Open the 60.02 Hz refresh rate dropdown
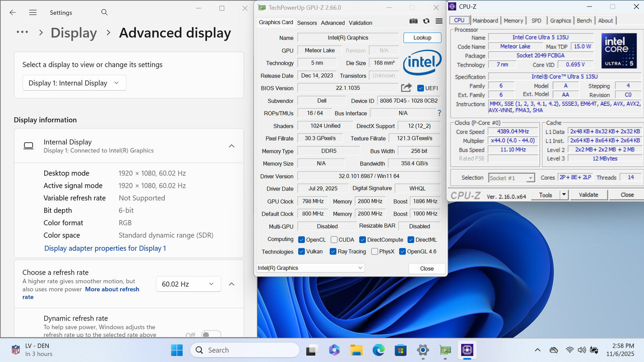 coord(188,284)
